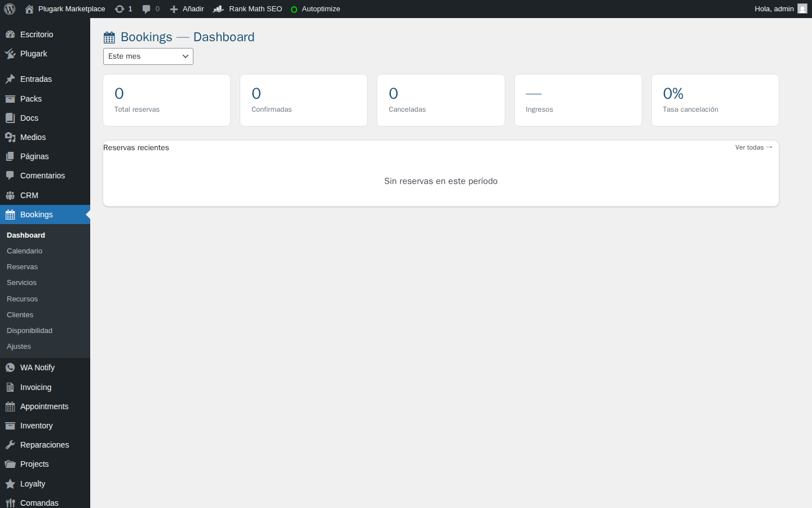Open Appointments using its calendar icon

pos(10,406)
